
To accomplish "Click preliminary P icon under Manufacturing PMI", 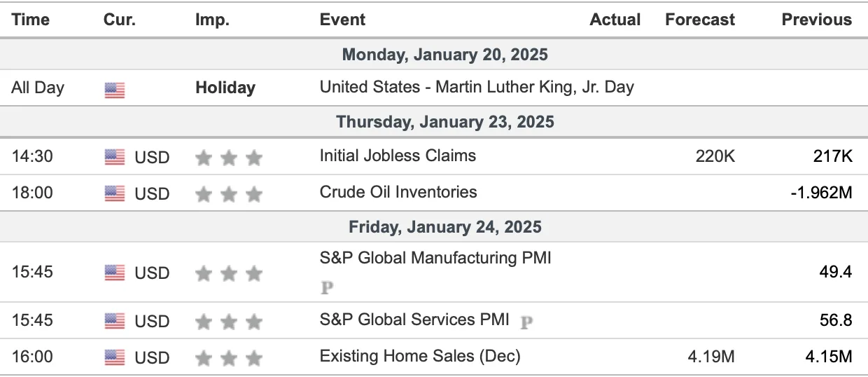I will point(325,288).
